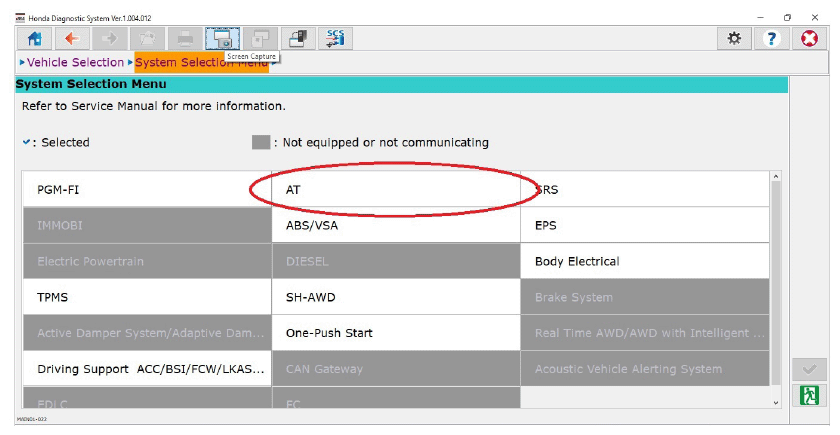Go to Vehicle Selection breadcrumb

(75, 63)
